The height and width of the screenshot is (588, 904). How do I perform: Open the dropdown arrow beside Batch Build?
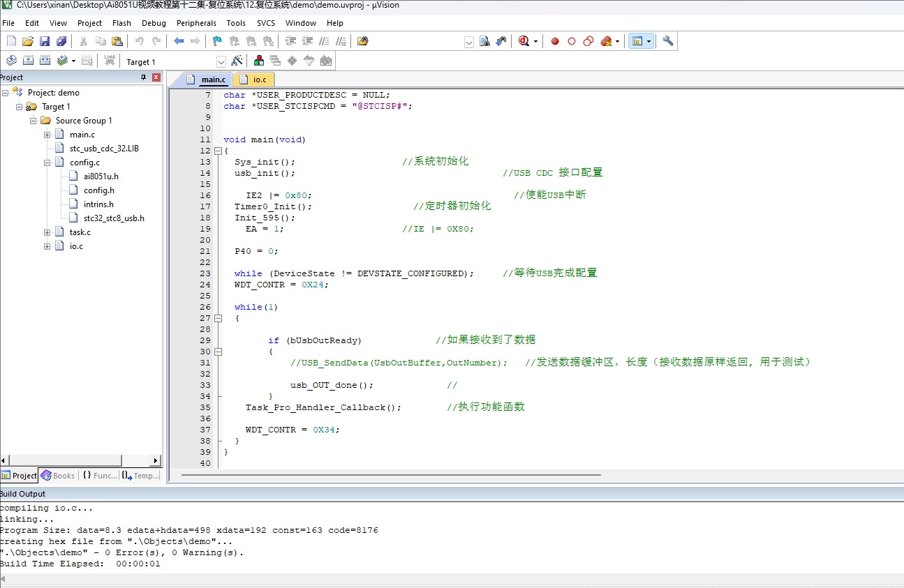coord(73,61)
